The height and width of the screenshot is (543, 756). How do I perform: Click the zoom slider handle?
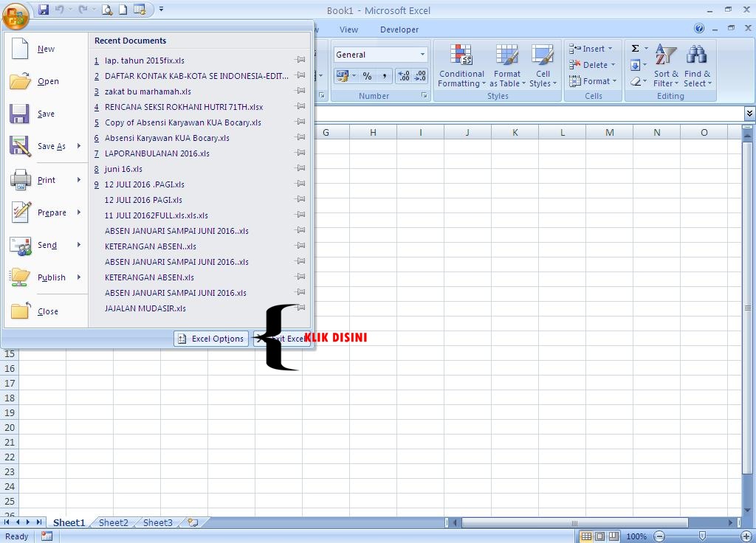click(702, 536)
